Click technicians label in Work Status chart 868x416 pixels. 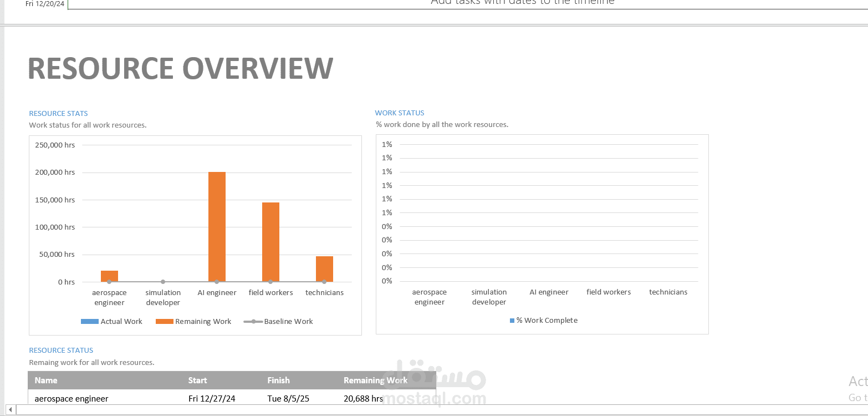[668, 292]
